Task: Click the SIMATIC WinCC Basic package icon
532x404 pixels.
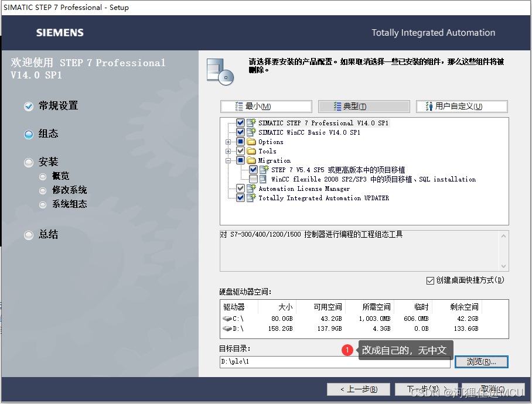Action: (x=251, y=132)
